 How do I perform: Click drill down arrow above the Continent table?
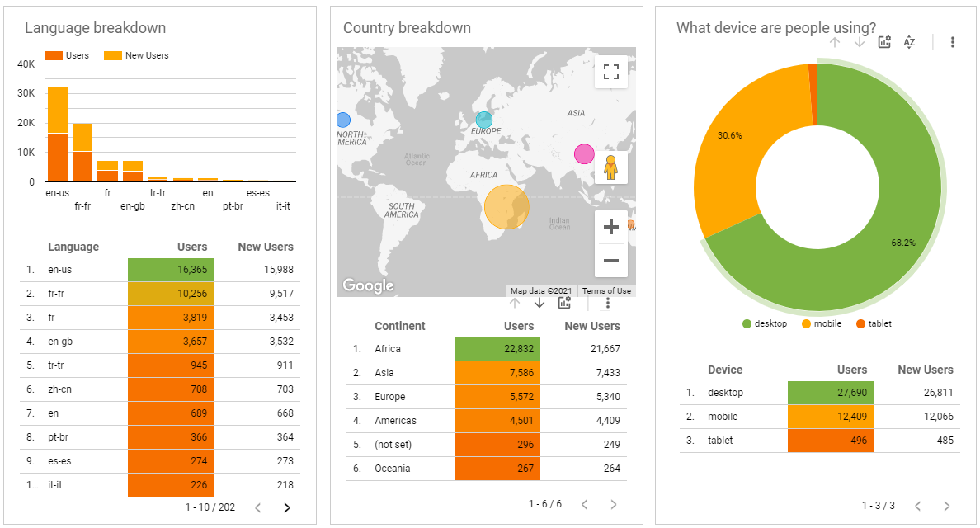tap(539, 303)
